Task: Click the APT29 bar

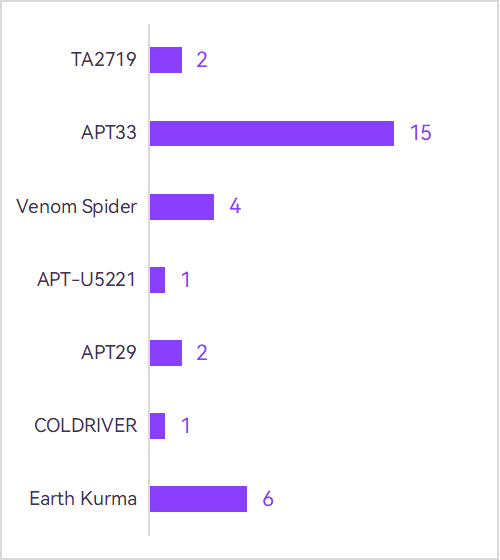Action: 166,352
